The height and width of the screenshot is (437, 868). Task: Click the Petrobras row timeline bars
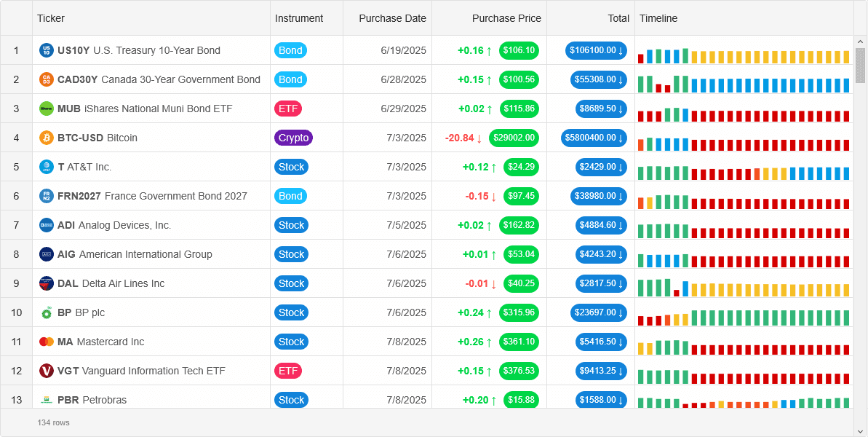click(x=744, y=403)
